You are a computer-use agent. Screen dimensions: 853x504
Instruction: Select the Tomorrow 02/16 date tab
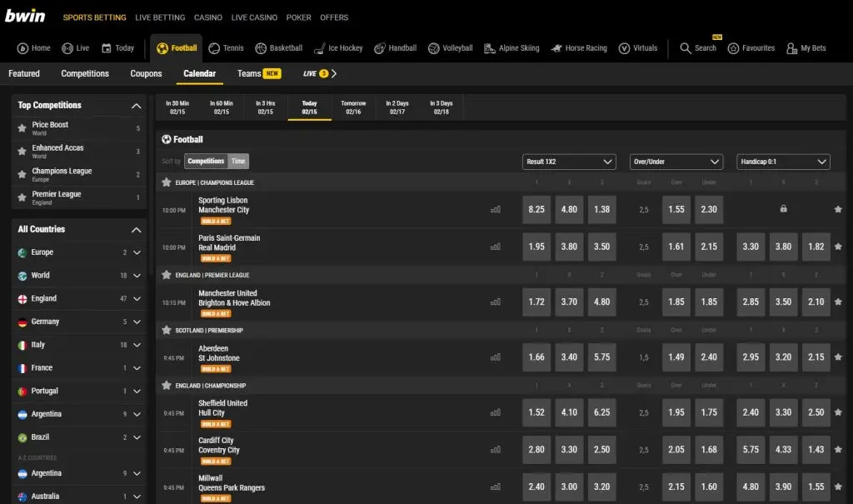point(353,107)
